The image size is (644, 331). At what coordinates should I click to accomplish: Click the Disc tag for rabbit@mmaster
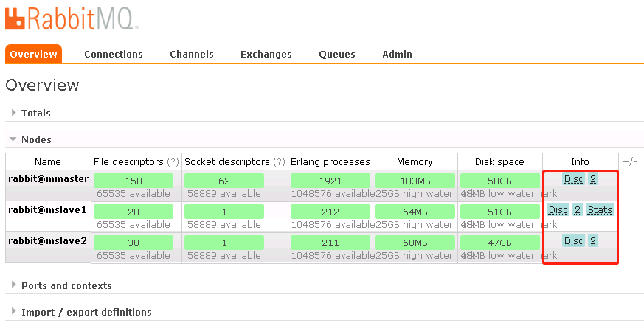(x=573, y=179)
